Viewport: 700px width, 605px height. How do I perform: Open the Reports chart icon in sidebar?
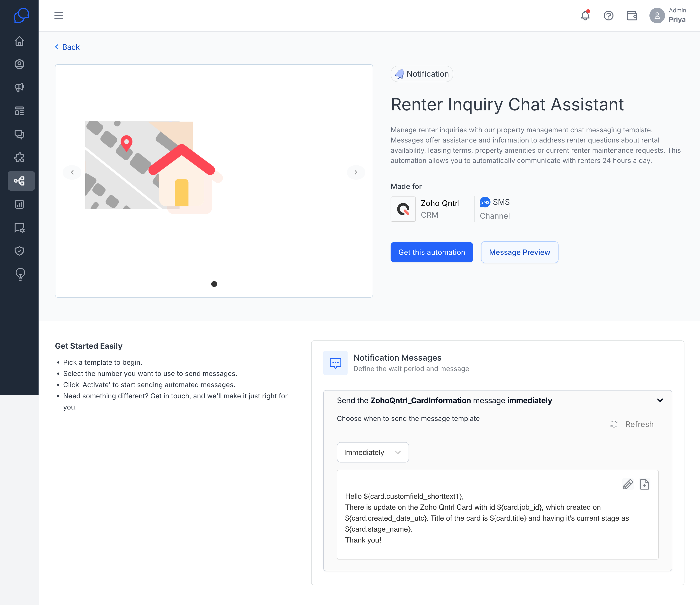[x=19, y=204]
